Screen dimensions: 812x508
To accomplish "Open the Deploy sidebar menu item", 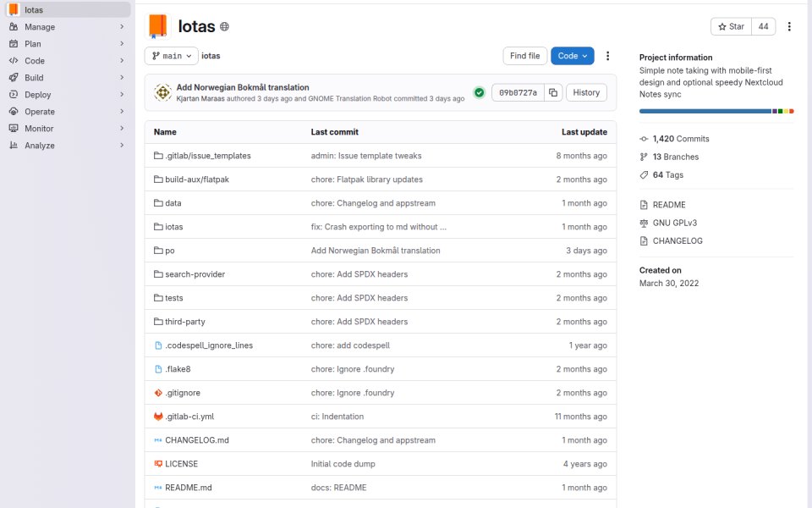I will tap(68, 95).
